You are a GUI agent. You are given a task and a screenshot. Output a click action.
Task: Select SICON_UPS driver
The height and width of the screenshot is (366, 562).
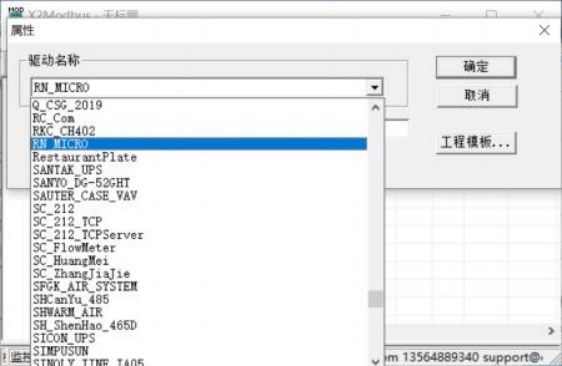[199, 338]
